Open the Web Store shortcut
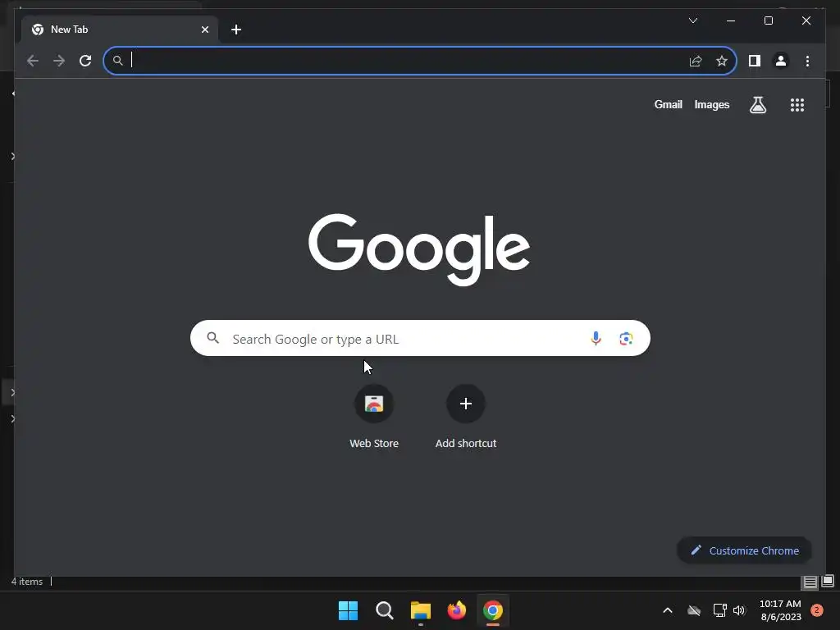 coord(374,417)
